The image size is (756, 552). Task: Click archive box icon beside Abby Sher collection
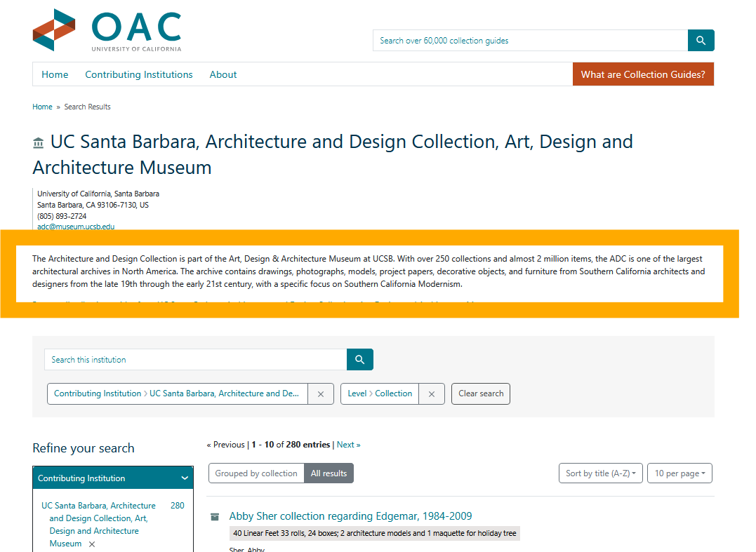[x=215, y=517]
